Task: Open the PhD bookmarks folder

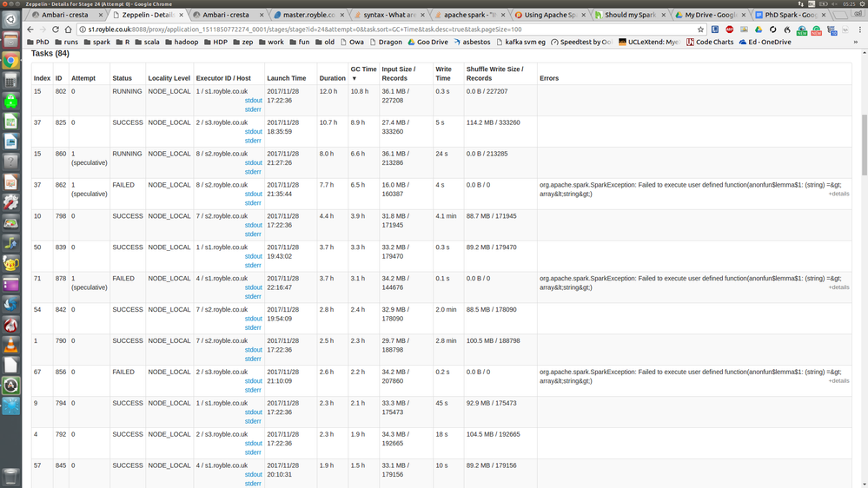Action: pos(38,42)
